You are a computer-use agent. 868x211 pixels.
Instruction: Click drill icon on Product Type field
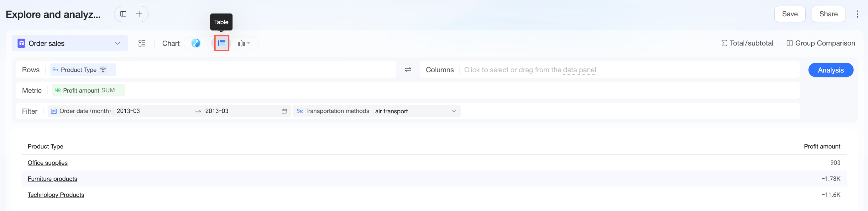[103, 69]
